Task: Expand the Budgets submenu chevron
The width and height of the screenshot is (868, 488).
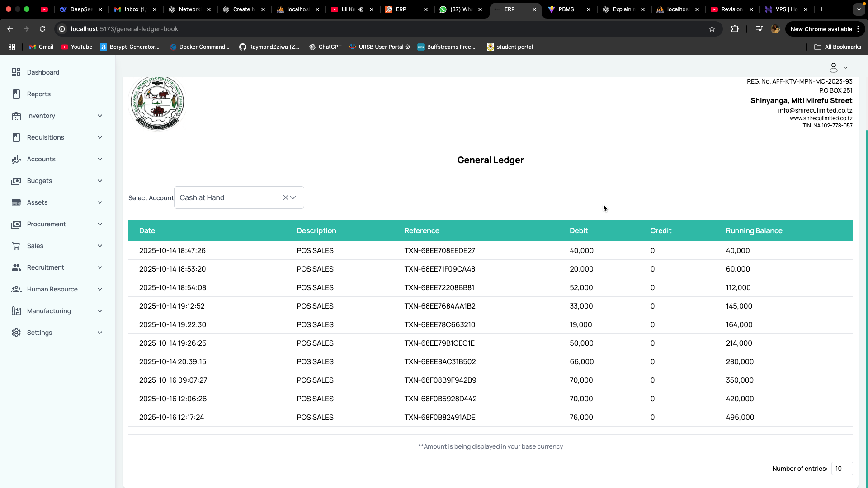Action: pyautogui.click(x=100, y=181)
